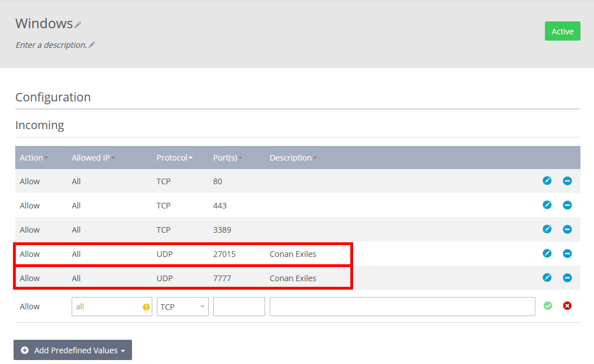
Task: Open the TCP protocol dropdown of the new rule
Action: click(x=183, y=307)
